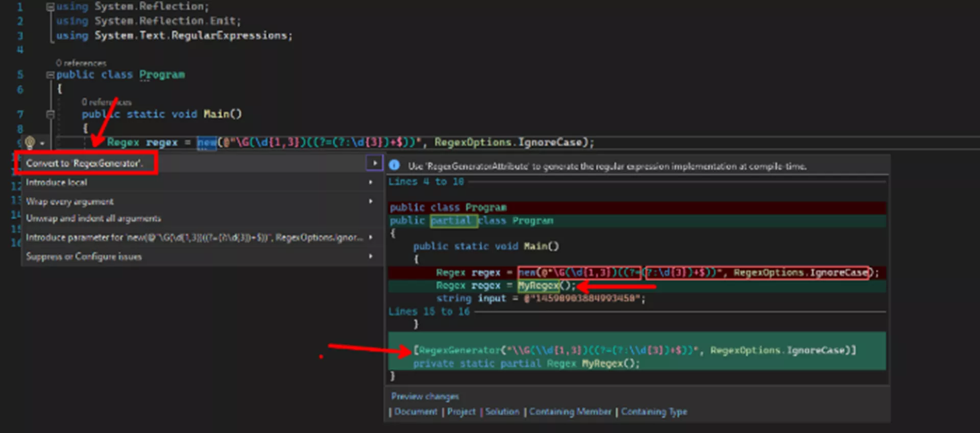Image resolution: width=980 pixels, height=433 pixels.
Task: Apply fix to Project scope link
Action: click(461, 412)
